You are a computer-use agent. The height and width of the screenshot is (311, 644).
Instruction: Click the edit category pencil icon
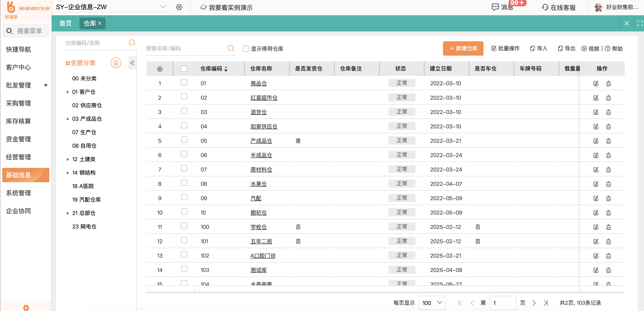pyautogui.click(x=116, y=63)
